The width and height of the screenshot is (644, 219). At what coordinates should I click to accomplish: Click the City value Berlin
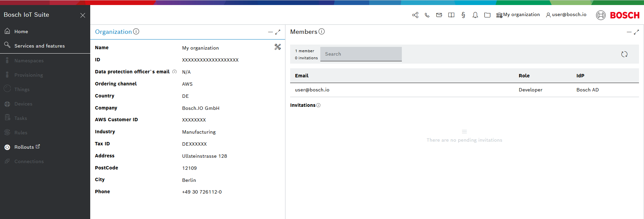coord(189,180)
